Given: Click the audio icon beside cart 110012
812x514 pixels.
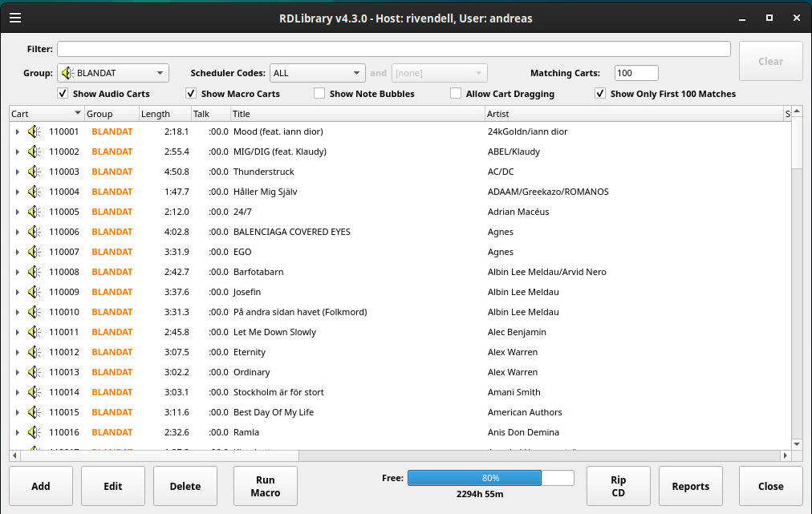Looking at the screenshot, I should pyautogui.click(x=35, y=352).
